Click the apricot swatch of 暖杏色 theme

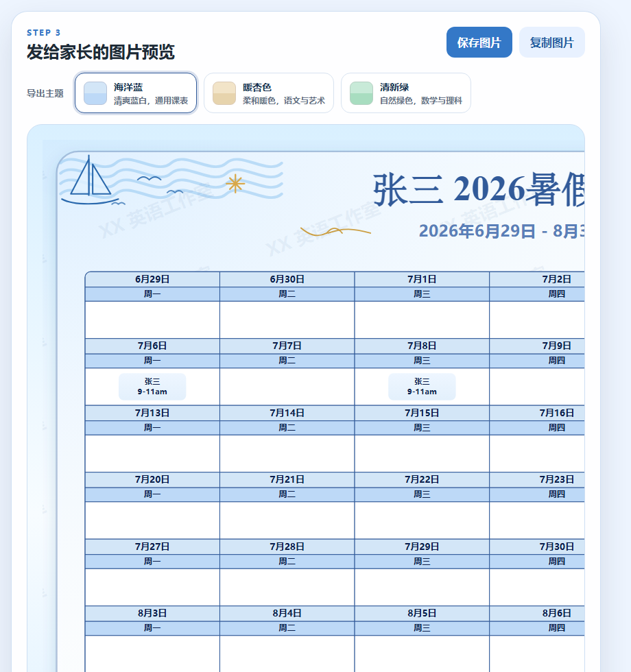[224, 93]
